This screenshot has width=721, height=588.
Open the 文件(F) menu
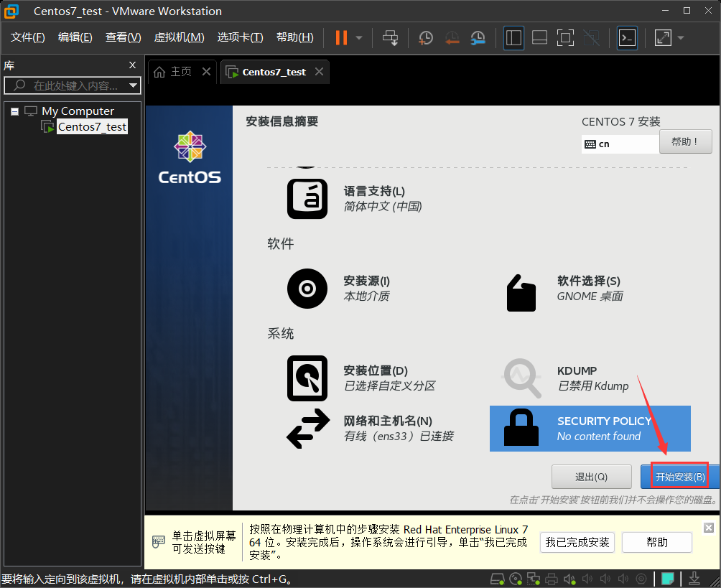27,37
